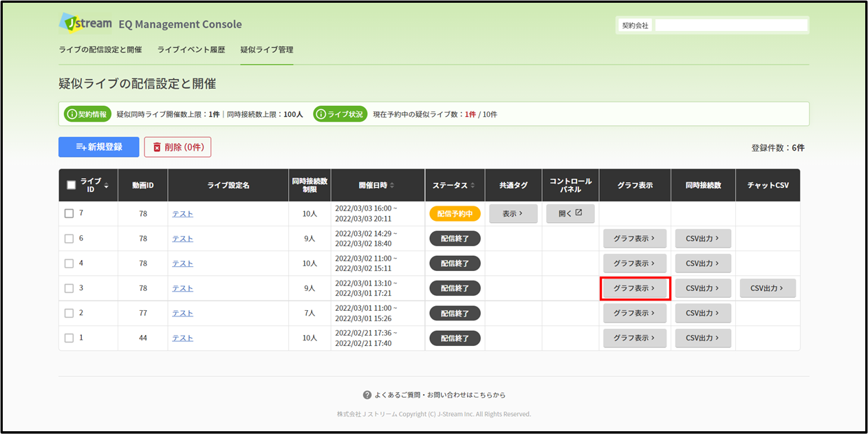The height and width of the screenshot is (434, 868).
Task: Open テスト link in live ID 2 row
Action: (x=182, y=313)
